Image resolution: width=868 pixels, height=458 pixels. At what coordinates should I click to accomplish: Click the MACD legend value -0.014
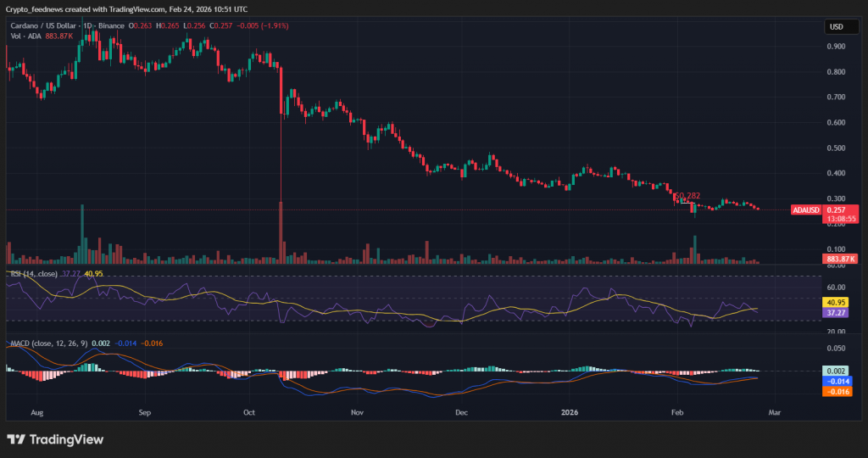click(x=125, y=343)
